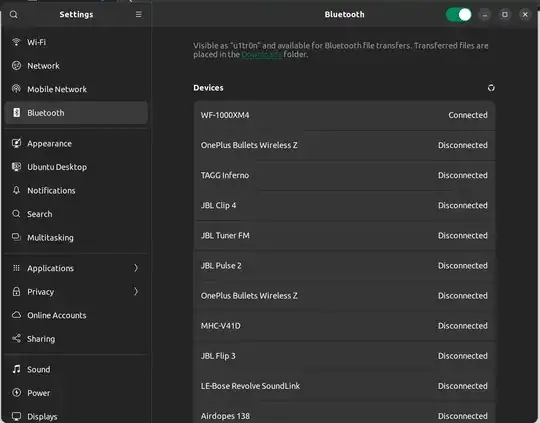This screenshot has height=423, width=540.
Task: Select the JBL Clip 4 device
Action: click(x=344, y=205)
